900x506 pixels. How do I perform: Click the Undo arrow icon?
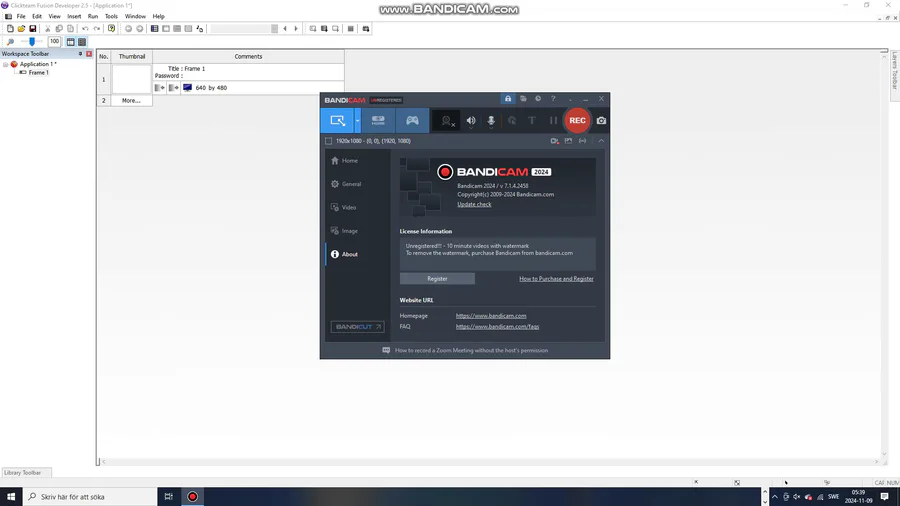click(x=85, y=29)
